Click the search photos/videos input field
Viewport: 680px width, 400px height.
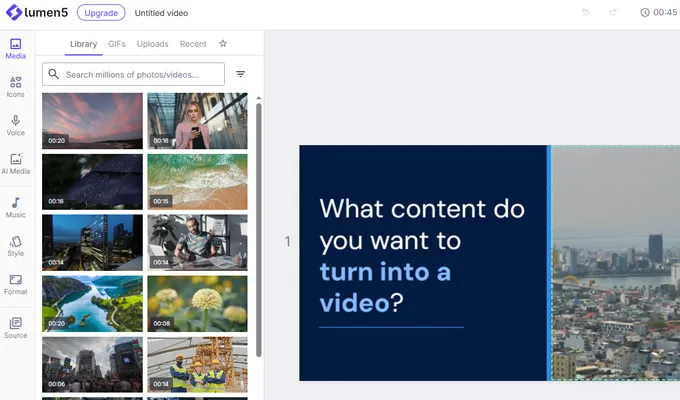coord(134,74)
